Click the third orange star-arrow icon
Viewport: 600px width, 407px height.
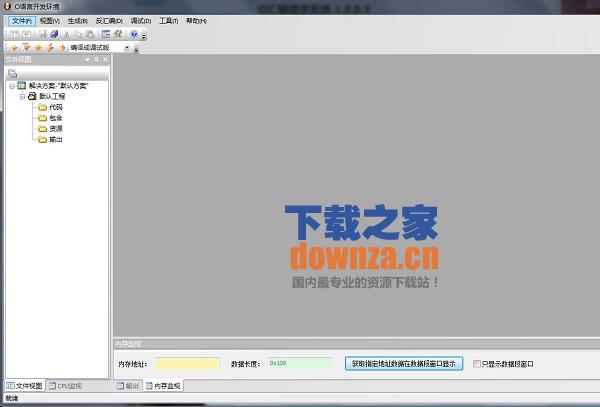[x=38, y=48]
